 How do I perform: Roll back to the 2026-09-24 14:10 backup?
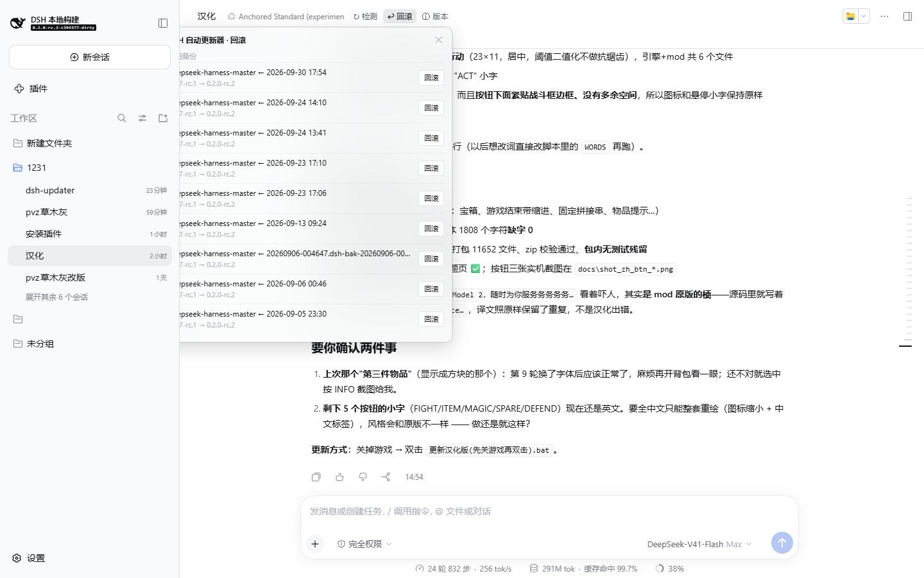coord(431,108)
